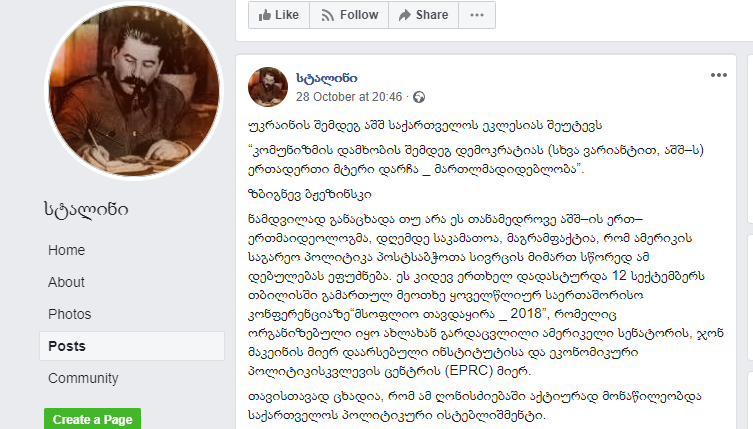Go to the Photos section
Viewport: 753px width, 429px height.
70,314
